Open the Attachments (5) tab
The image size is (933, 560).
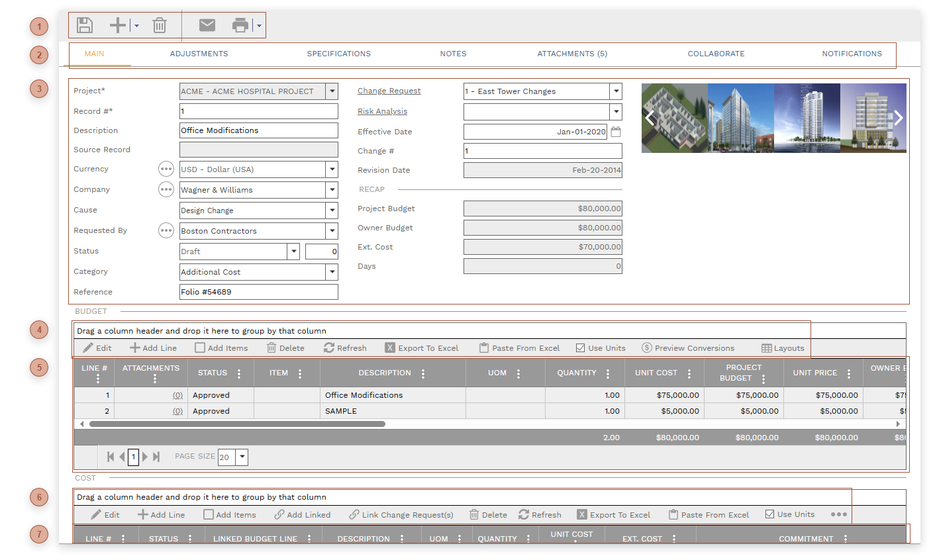(572, 54)
